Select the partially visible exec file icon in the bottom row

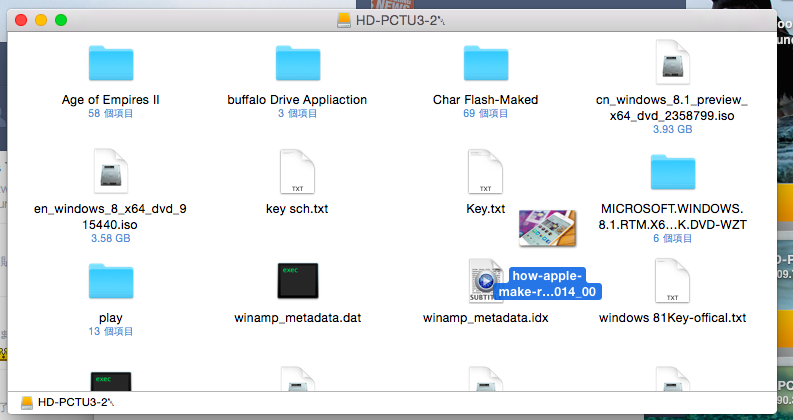click(x=111, y=382)
